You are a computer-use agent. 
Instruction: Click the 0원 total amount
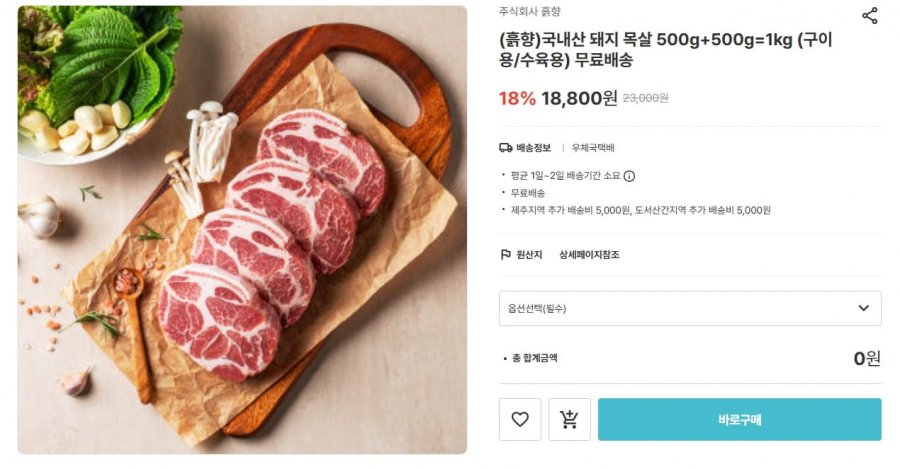[x=866, y=358]
